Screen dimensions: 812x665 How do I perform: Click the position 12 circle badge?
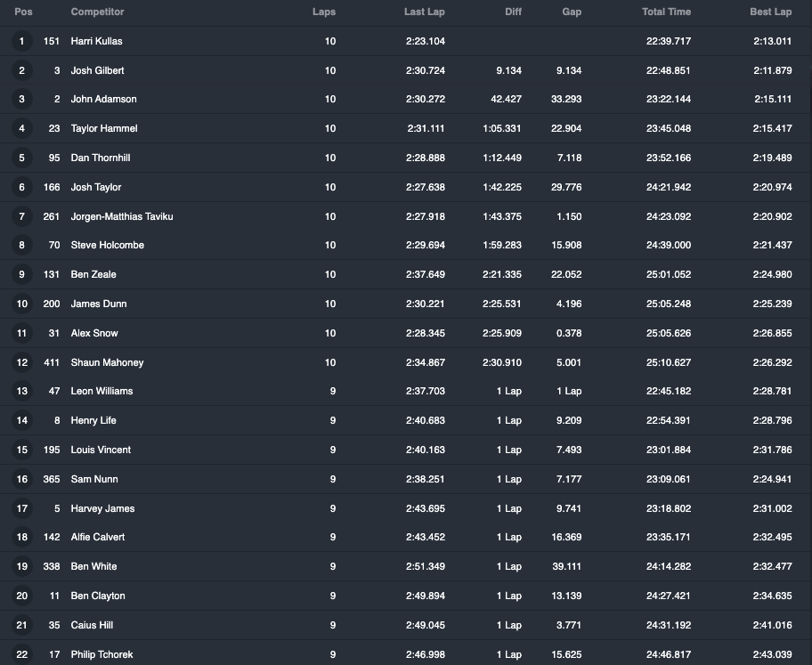point(21,362)
